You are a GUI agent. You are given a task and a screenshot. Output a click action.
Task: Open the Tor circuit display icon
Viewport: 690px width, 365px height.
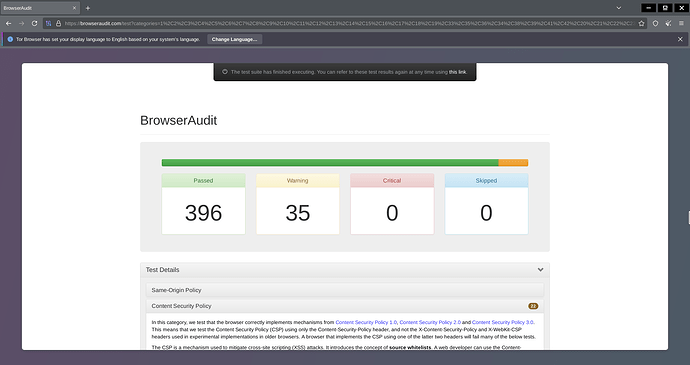pos(48,23)
